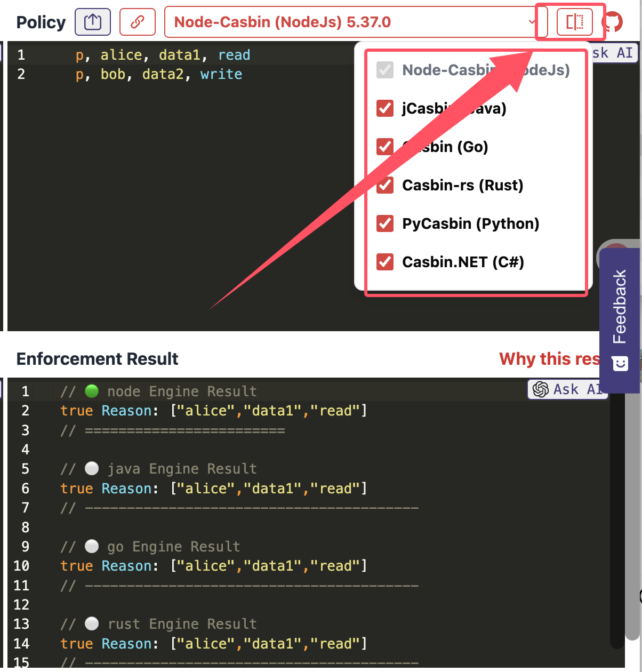Disable the Casbin-rs (Rust) engine checkbox

(x=385, y=185)
